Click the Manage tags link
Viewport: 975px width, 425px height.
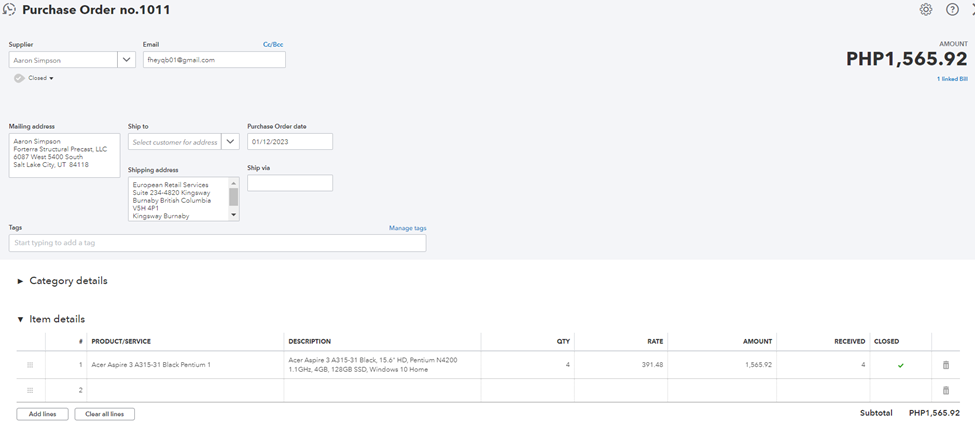point(407,228)
